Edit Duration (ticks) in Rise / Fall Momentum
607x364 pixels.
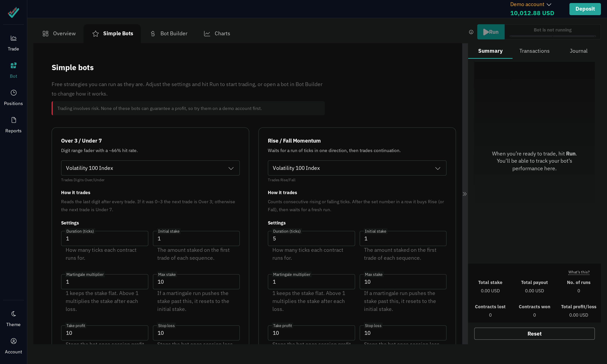tap(311, 238)
